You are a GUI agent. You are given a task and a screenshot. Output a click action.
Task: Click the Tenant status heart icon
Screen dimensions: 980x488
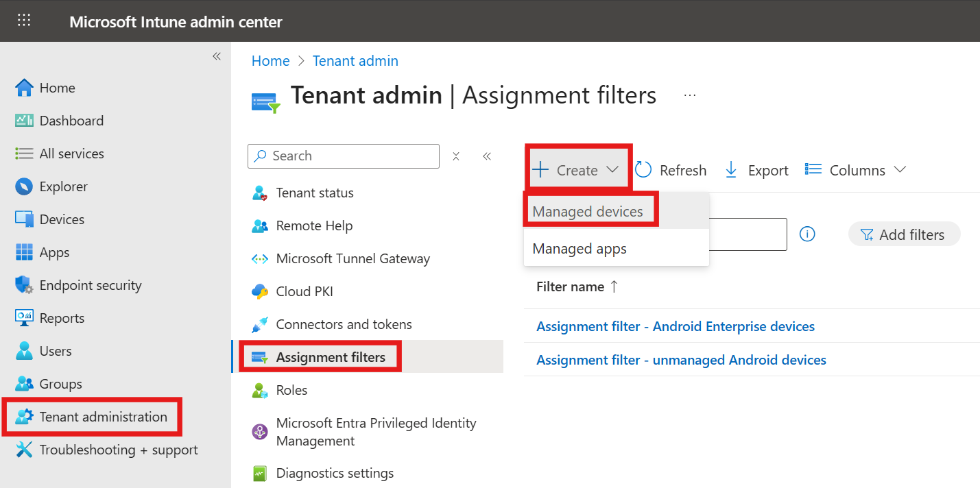(x=260, y=193)
